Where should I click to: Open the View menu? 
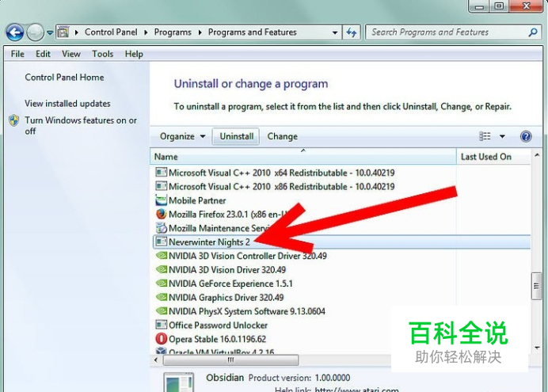[x=71, y=54]
